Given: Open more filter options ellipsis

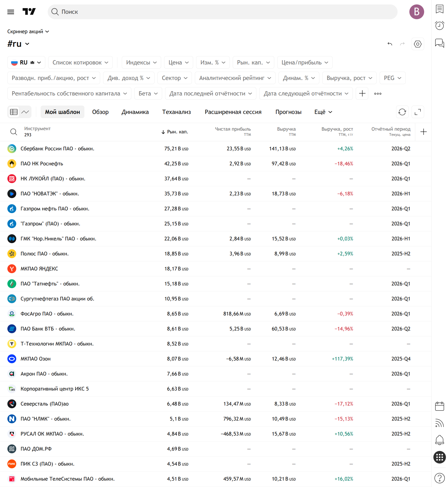Looking at the screenshot, I should [x=378, y=94].
